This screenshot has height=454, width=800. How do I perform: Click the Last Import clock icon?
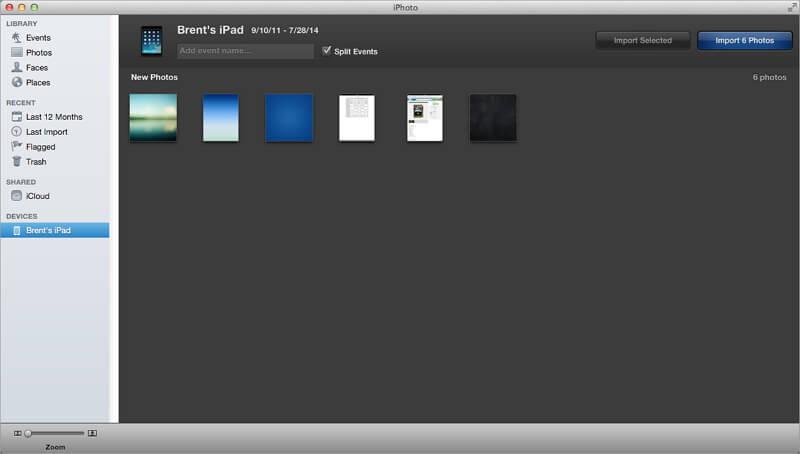pos(17,132)
